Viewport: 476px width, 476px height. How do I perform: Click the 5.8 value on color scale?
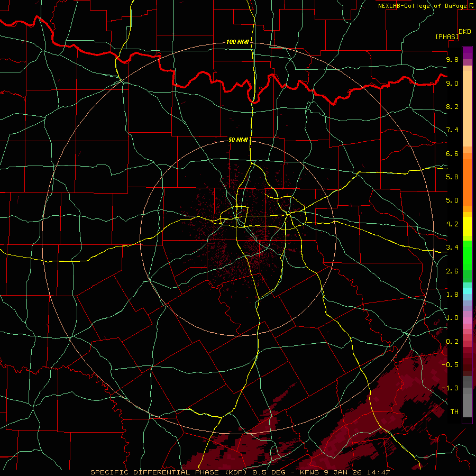tap(452, 177)
